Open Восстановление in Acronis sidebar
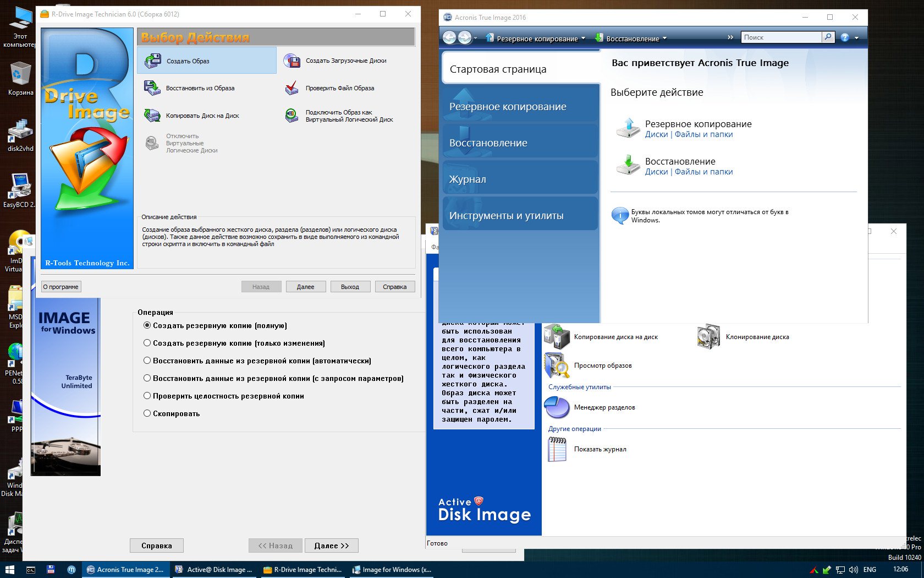This screenshot has width=924, height=578. pyautogui.click(x=520, y=143)
